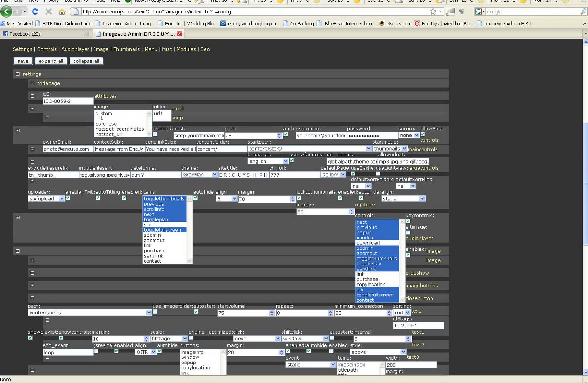
Task: Open the theme dropdown showing GrayMan
Action: tap(200, 175)
